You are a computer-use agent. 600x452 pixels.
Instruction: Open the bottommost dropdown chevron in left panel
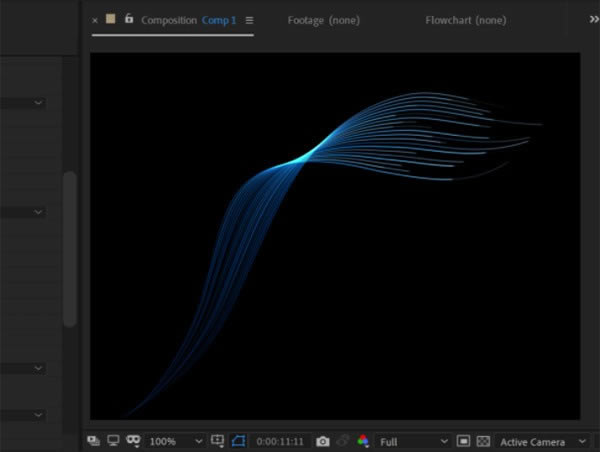[38, 414]
